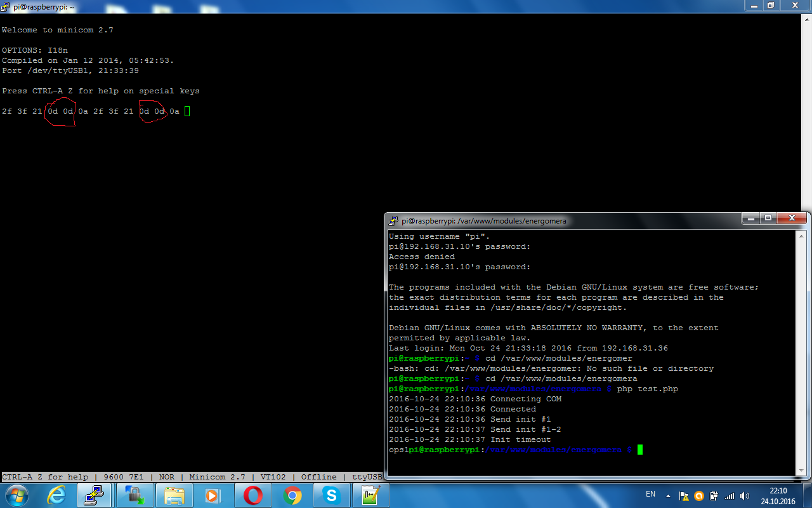Open the Windows Start menu
The image size is (812, 508).
[x=16, y=495]
